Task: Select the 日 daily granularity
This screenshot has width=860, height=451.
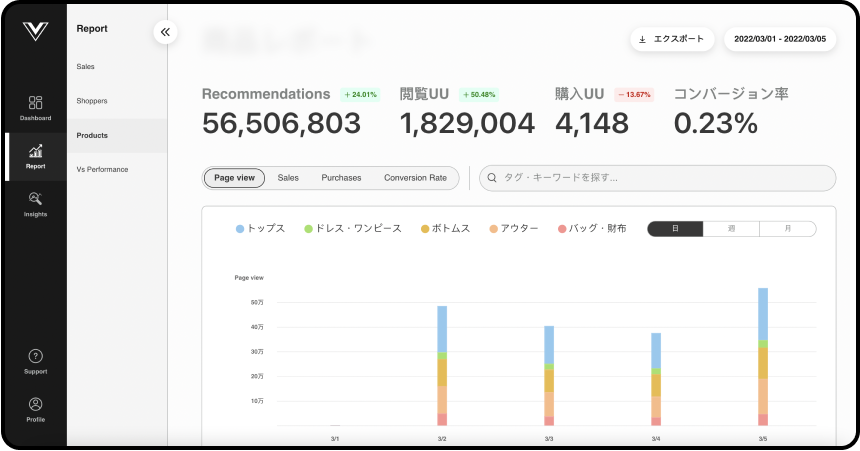Action: pos(675,229)
